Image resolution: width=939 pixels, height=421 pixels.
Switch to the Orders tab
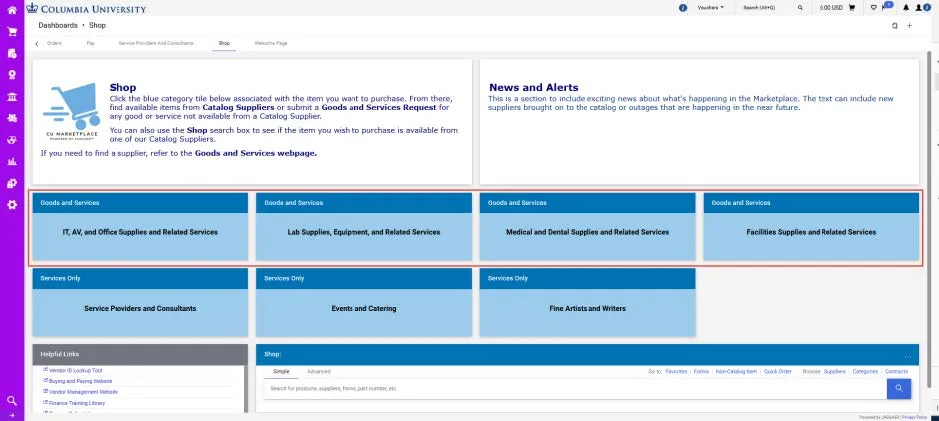click(54, 43)
